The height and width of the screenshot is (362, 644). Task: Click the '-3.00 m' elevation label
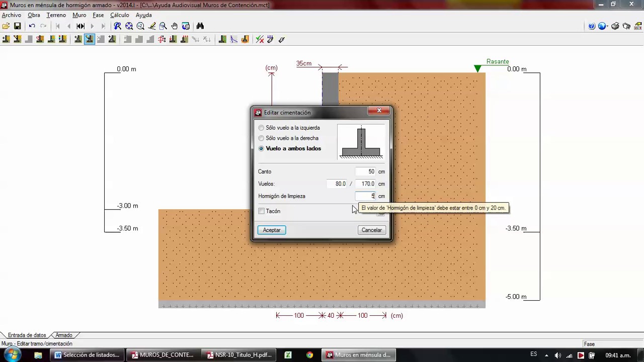[127, 206]
